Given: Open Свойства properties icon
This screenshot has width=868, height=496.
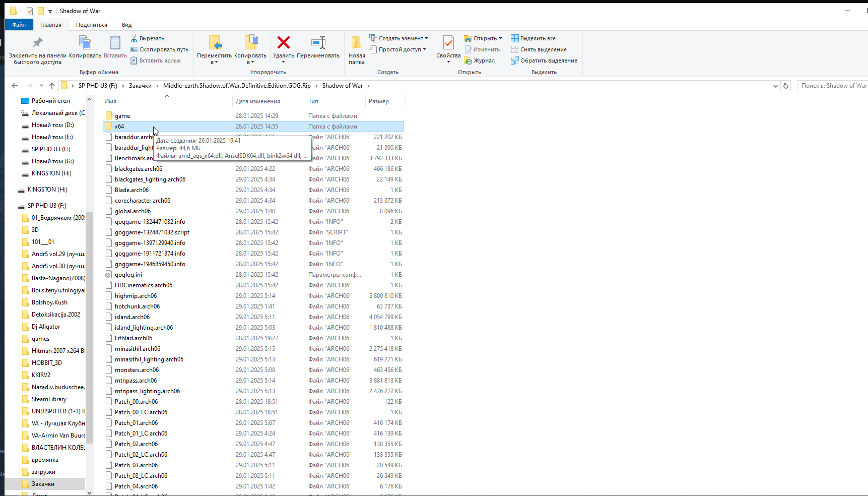Looking at the screenshot, I should 448,42.
